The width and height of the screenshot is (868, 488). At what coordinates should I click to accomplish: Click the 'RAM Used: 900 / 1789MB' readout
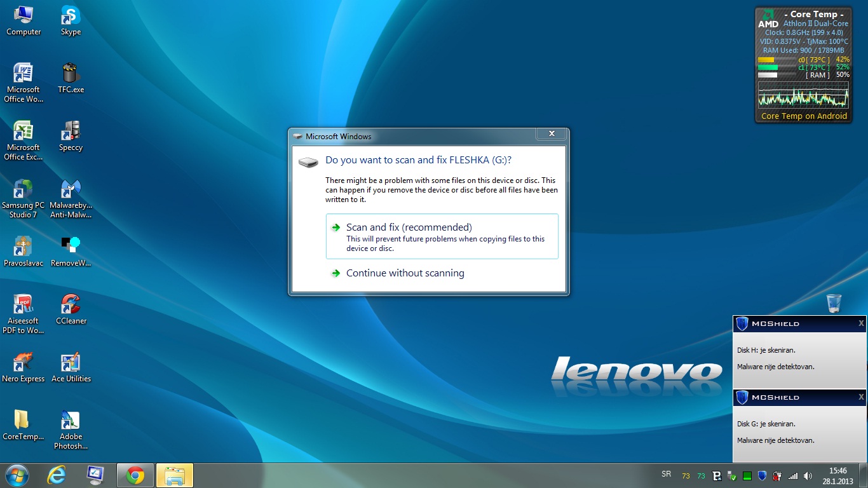803,50
